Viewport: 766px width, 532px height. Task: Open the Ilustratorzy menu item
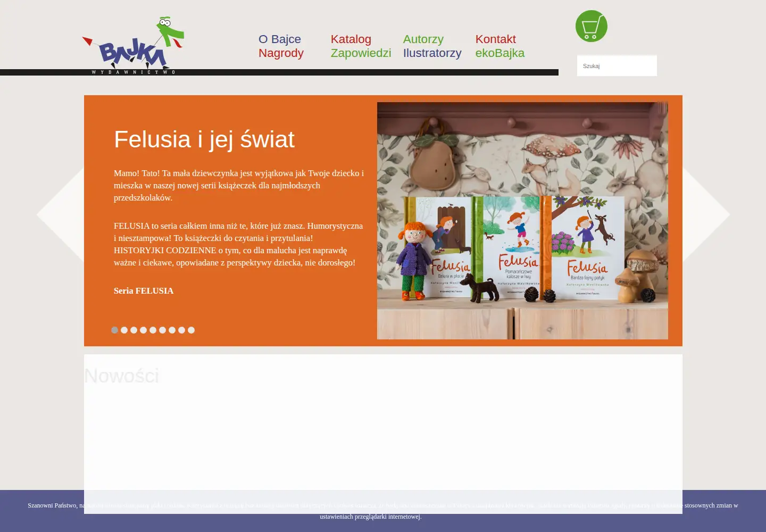tap(432, 53)
